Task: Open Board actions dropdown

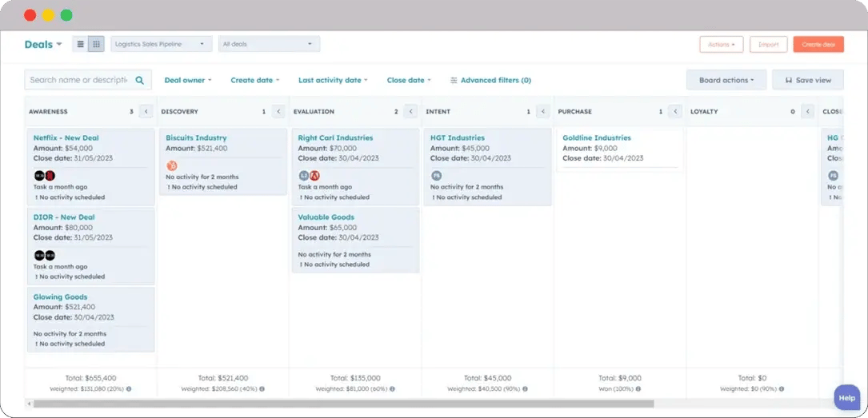Action: point(726,80)
